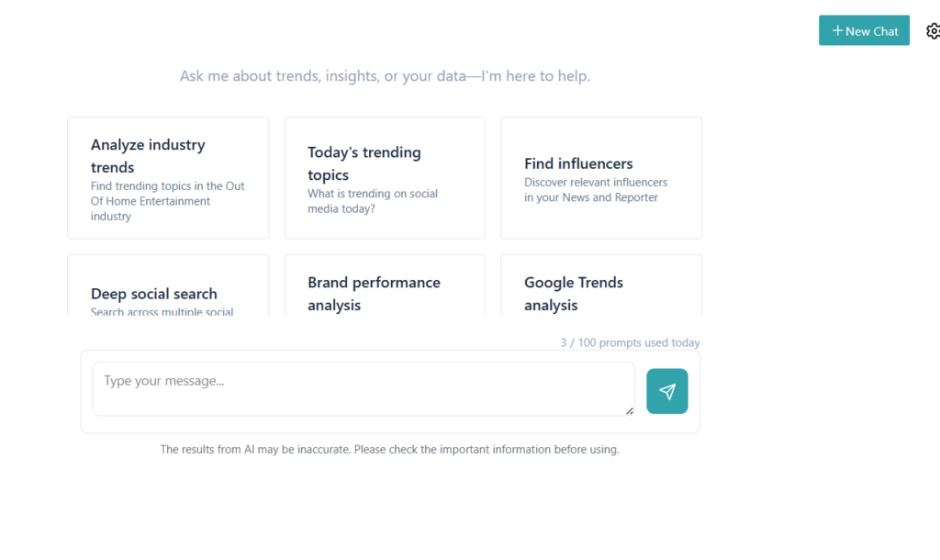Click the paper plane send icon
940x560 pixels.
(x=666, y=392)
